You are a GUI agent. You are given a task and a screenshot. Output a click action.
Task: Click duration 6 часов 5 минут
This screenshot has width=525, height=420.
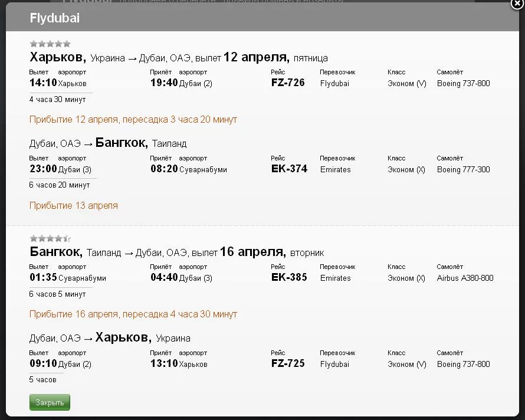pyautogui.click(x=58, y=294)
